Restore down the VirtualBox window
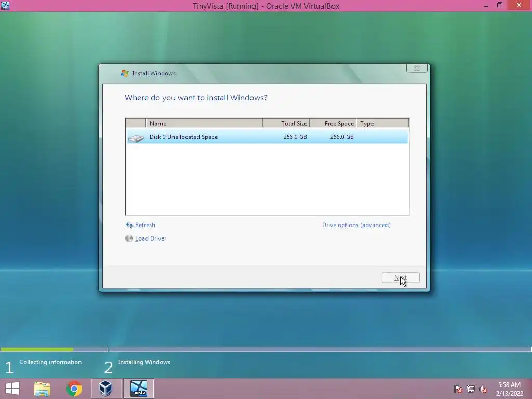The height and width of the screenshot is (399, 532). pyautogui.click(x=500, y=5)
